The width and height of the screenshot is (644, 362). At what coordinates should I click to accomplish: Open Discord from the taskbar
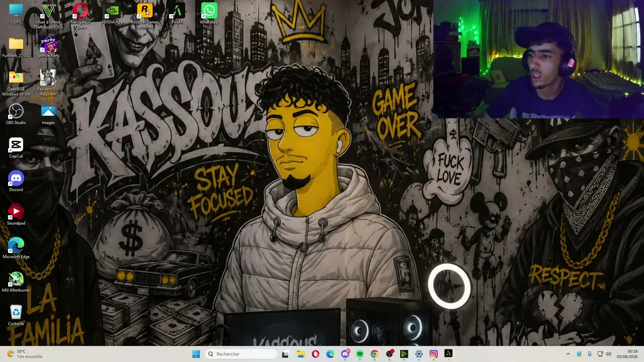[x=345, y=354]
